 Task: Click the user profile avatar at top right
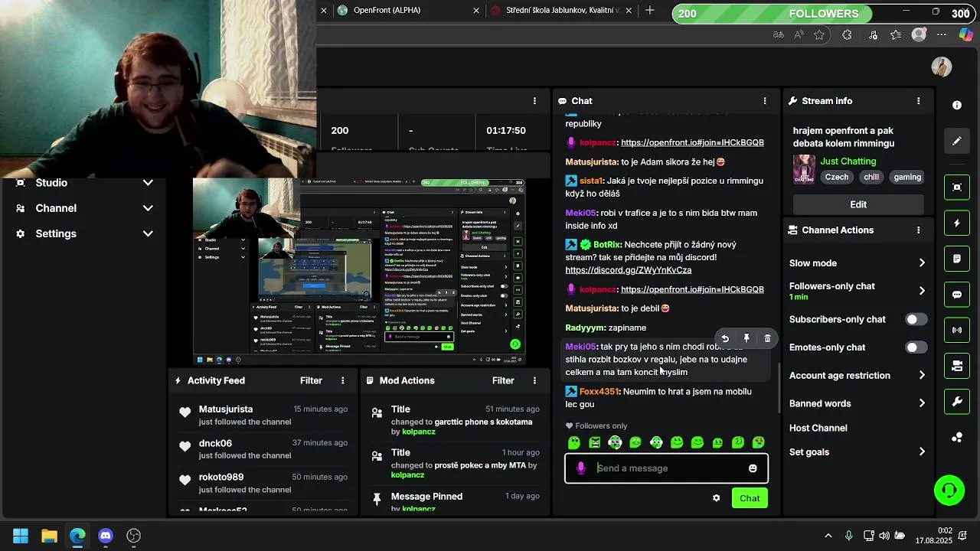click(941, 67)
